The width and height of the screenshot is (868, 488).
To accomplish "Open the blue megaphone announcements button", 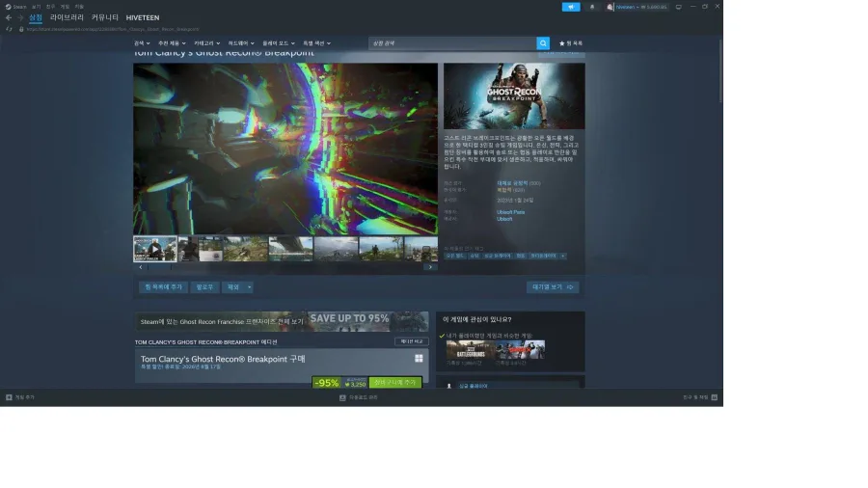I will pyautogui.click(x=571, y=7).
